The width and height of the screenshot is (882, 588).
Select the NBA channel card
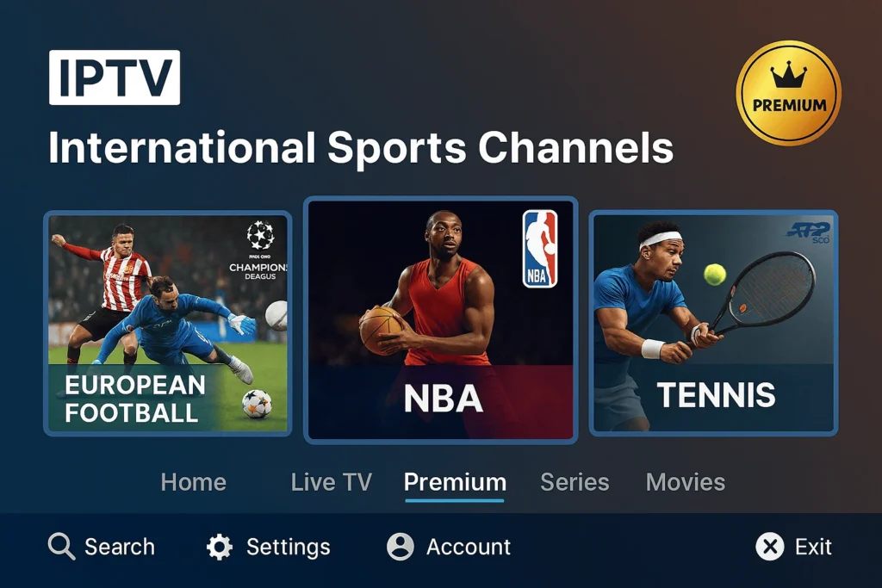[x=441, y=320]
